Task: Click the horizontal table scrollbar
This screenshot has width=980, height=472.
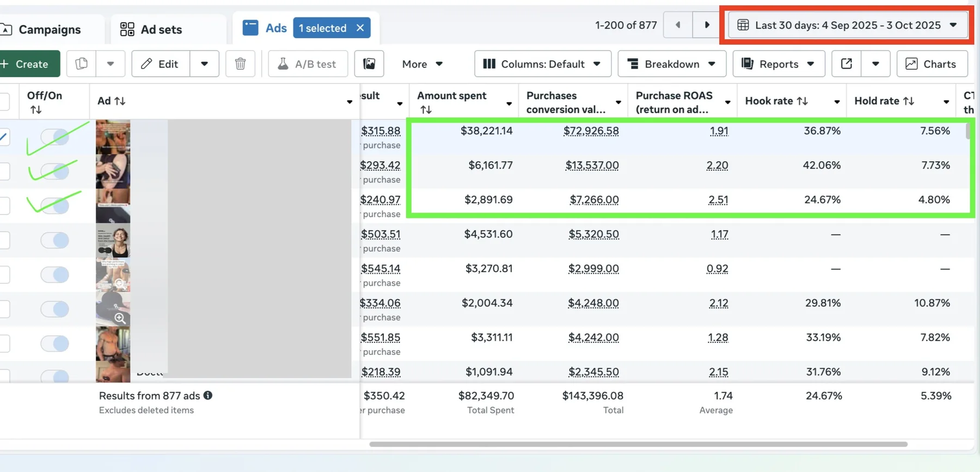Action: (x=638, y=444)
